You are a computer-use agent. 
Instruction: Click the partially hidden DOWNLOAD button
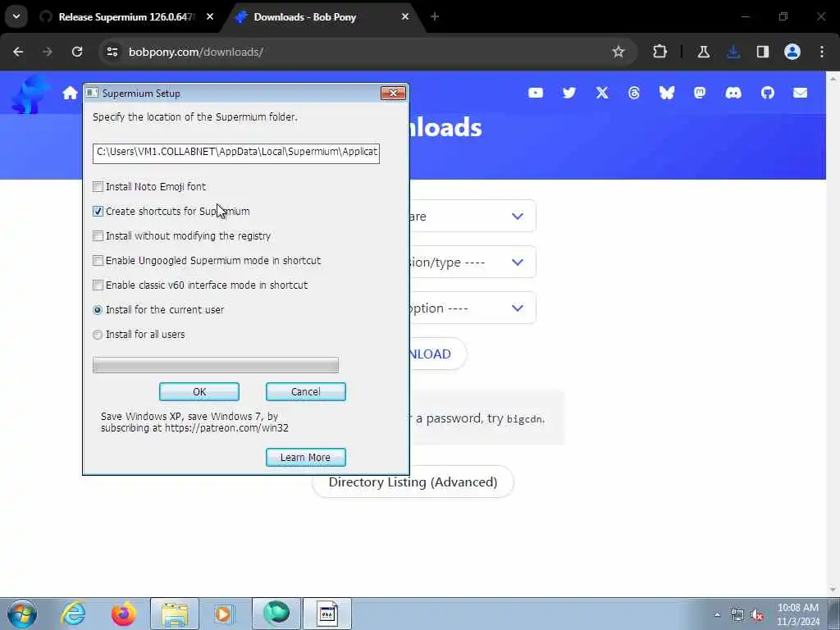[x=438, y=354]
